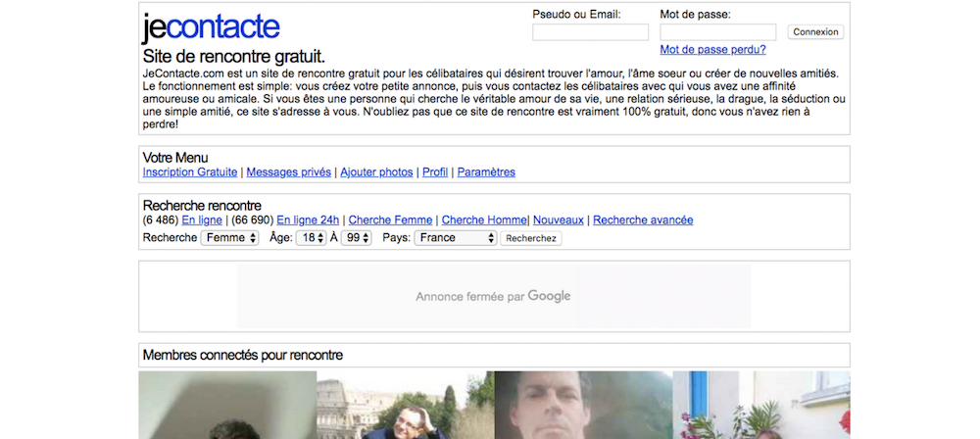Open the maximum age 99 dropdown
Image resolution: width=980 pixels, height=439 pixels.
tap(357, 238)
